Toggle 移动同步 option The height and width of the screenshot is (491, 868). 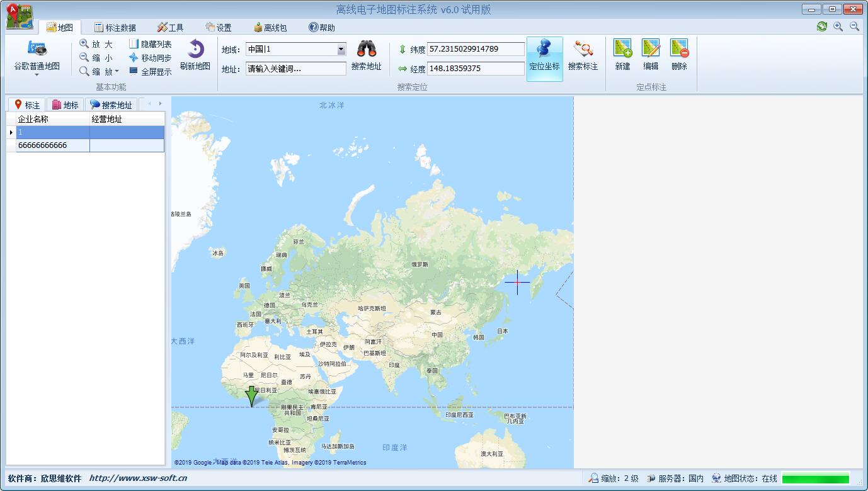pos(151,58)
